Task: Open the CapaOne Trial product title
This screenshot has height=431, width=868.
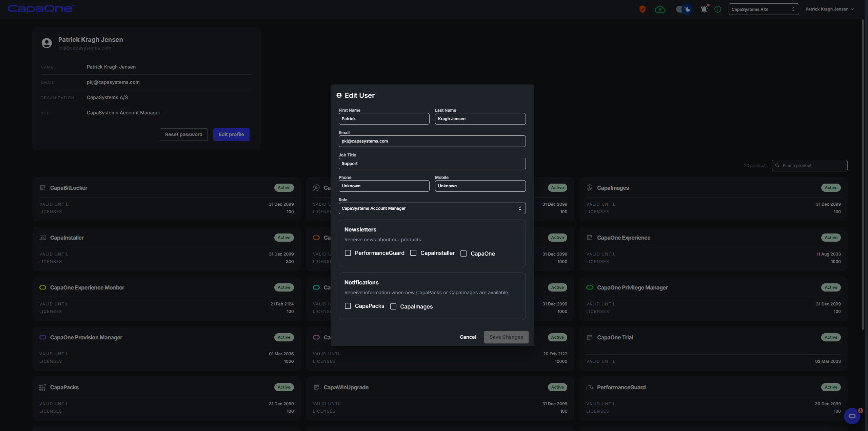Action: point(615,337)
